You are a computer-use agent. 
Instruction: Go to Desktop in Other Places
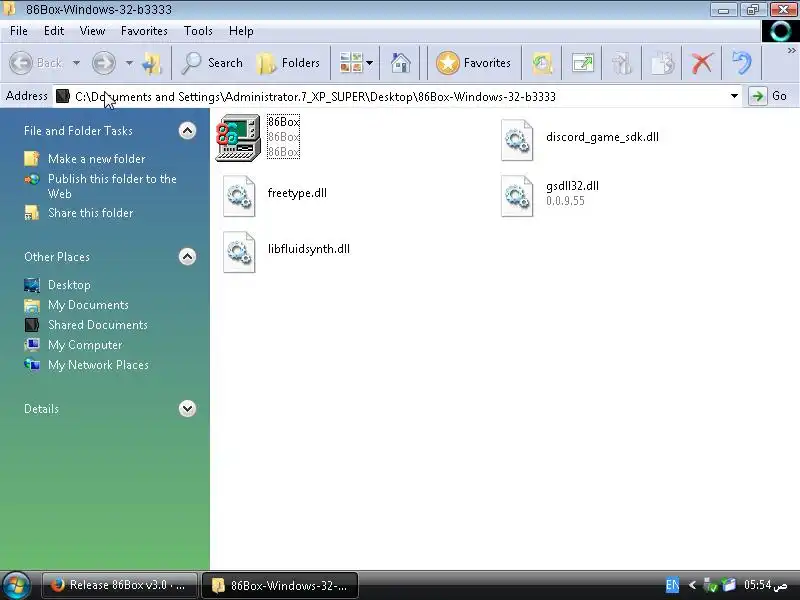click(69, 285)
